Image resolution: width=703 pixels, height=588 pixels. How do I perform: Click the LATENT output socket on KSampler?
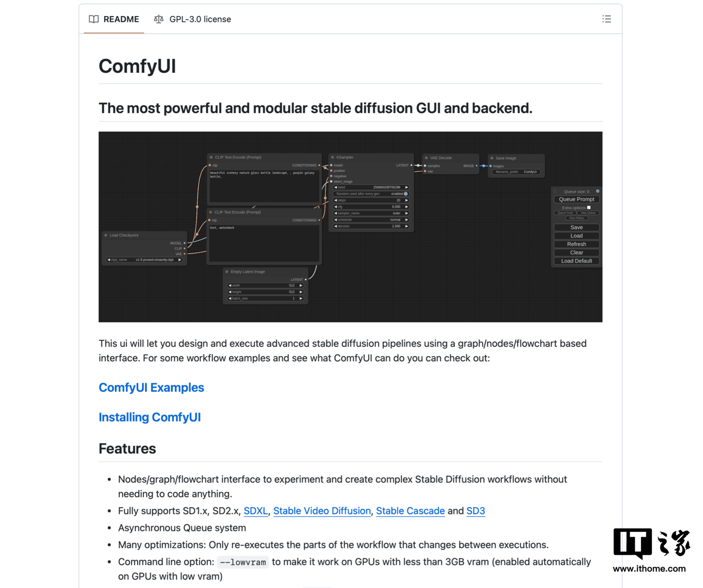[412, 165]
